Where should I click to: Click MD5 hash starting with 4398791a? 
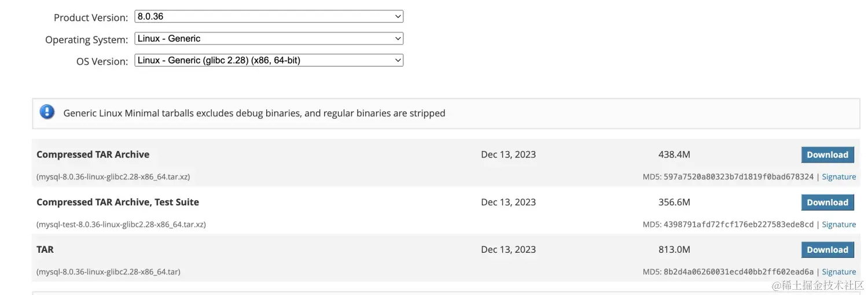point(738,224)
